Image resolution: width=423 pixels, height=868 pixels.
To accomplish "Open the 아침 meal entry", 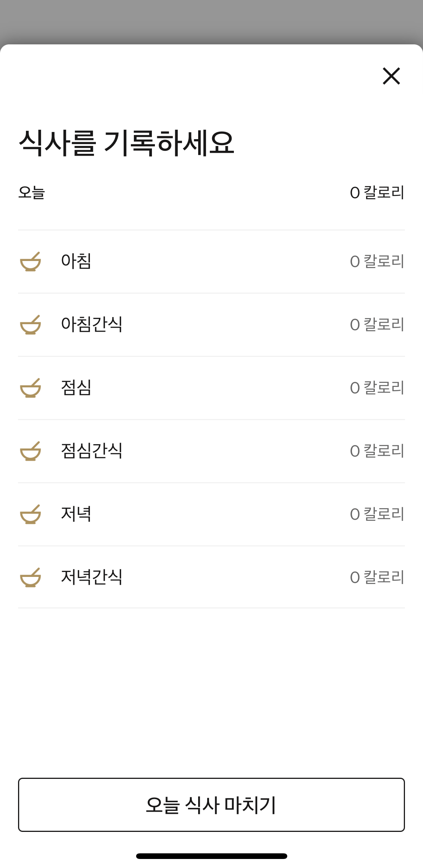I will 76,261.
